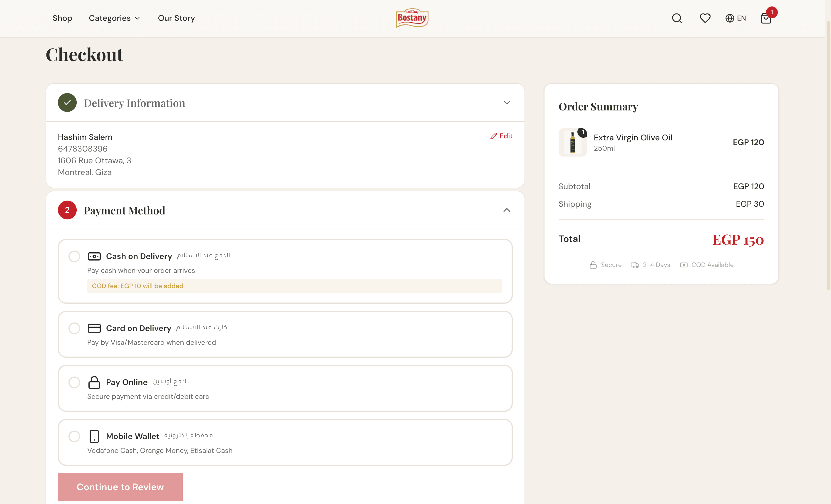Viewport: 831px width, 504px height.
Task: Click the Order Summary heading
Action: pyautogui.click(x=598, y=107)
